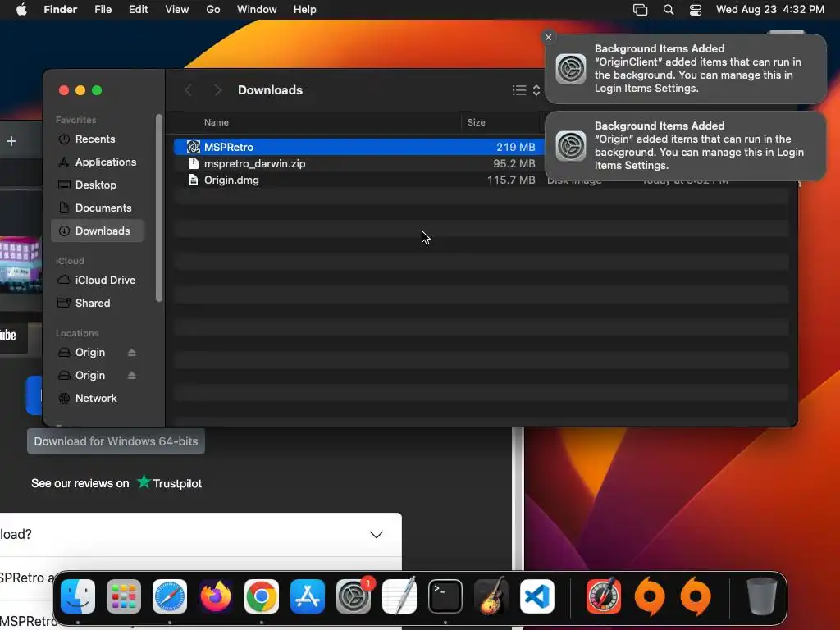Open TextEdit in the Dock

(399, 596)
